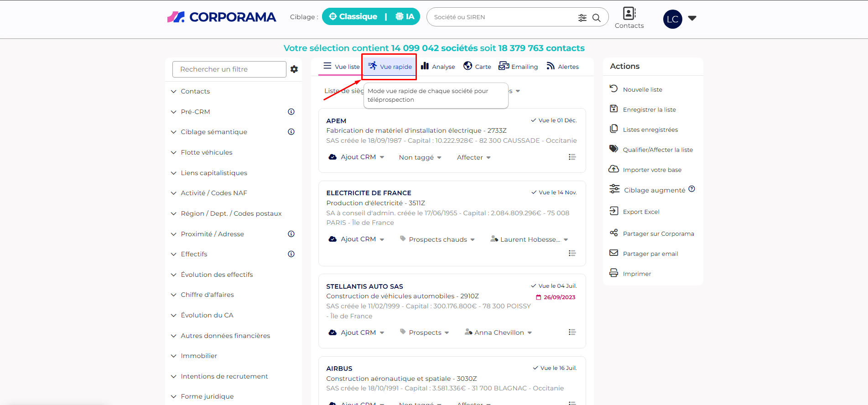
Task: Switch to the Analyse tab
Action: coord(438,67)
